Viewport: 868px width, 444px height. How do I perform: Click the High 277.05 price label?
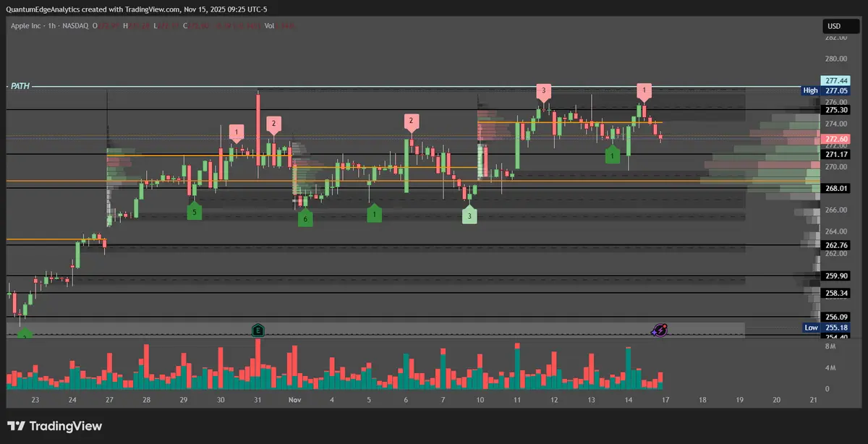point(826,90)
